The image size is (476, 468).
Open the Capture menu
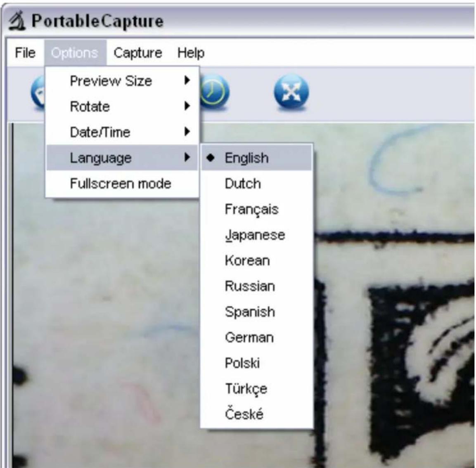138,53
